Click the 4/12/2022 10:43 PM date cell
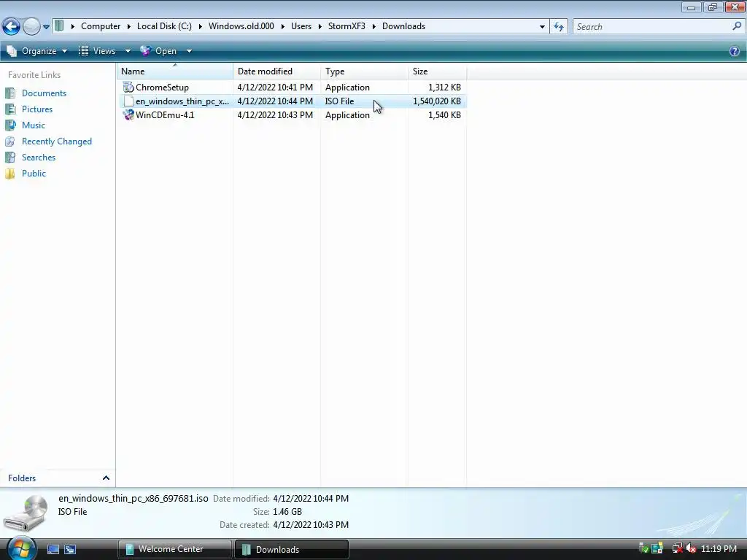The width and height of the screenshot is (747, 560). (x=275, y=114)
